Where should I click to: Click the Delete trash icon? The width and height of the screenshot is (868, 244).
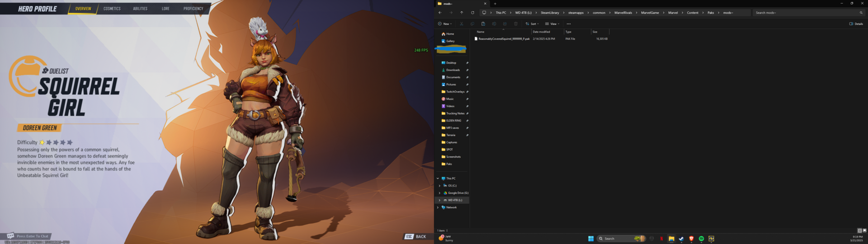[x=516, y=24]
